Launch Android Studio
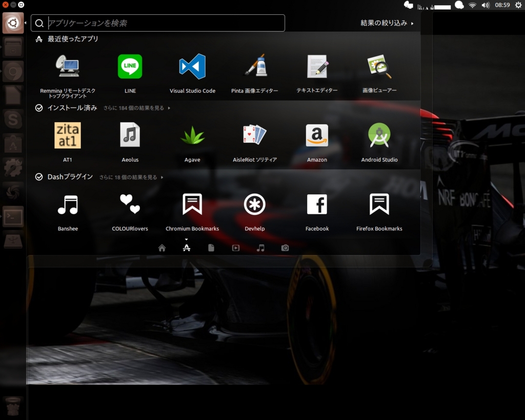525x420 pixels. 379,143
